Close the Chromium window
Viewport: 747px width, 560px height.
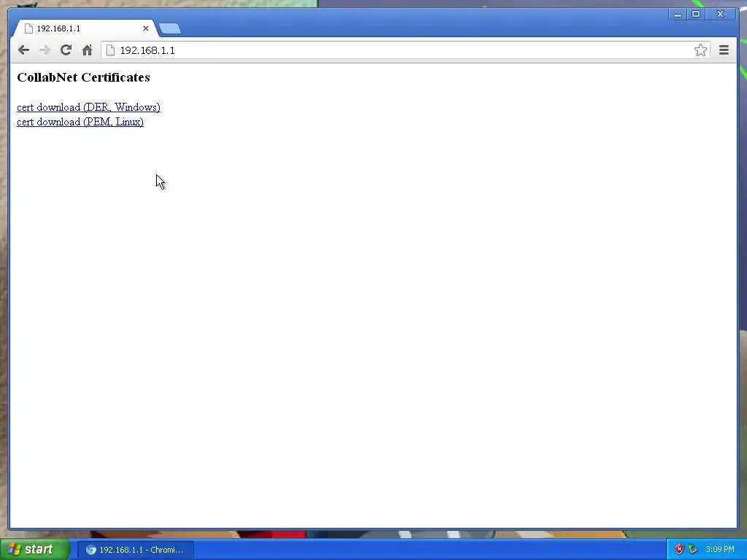(x=720, y=15)
